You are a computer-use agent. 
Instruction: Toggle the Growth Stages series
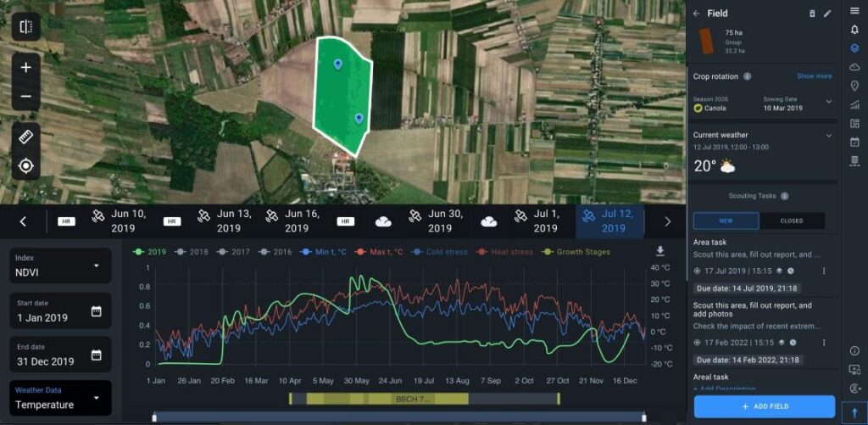[576, 252]
